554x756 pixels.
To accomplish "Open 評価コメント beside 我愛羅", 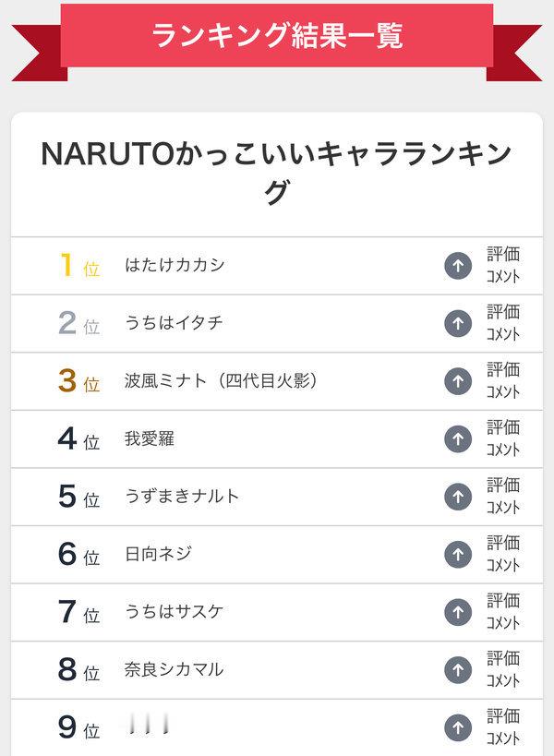I will pyautogui.click(x=503, y=439).
